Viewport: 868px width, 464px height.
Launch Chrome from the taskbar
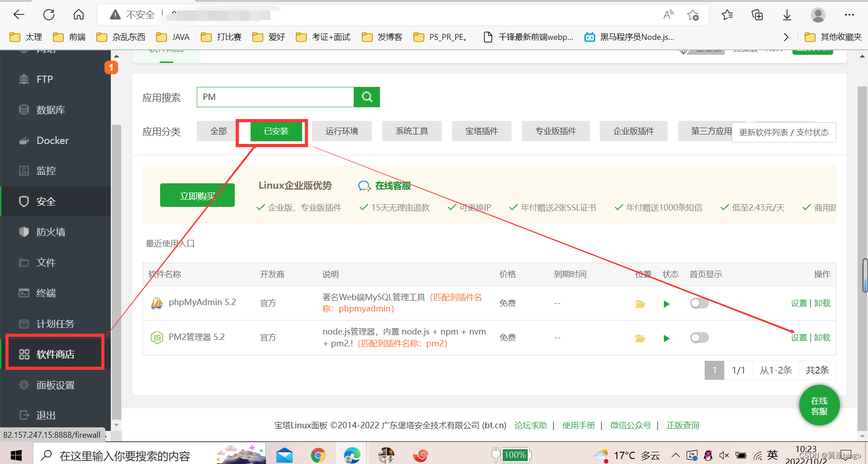coord(318,455)
